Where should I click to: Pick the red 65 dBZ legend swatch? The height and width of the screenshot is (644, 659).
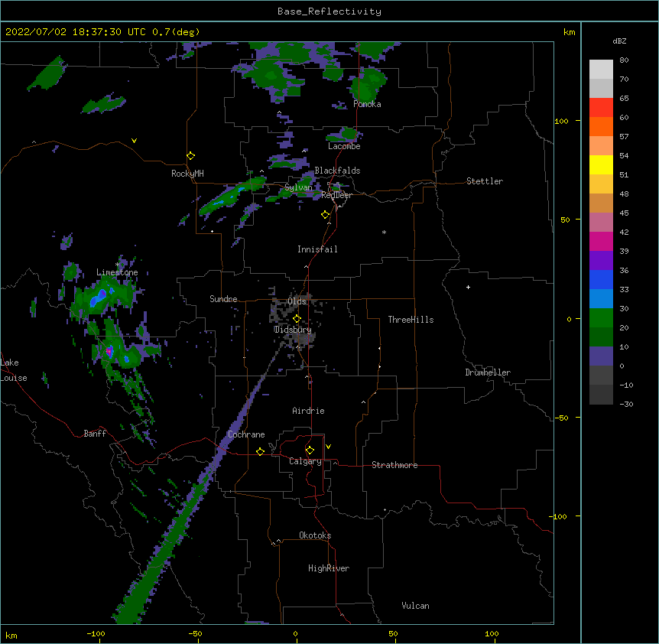click(601, 107)
